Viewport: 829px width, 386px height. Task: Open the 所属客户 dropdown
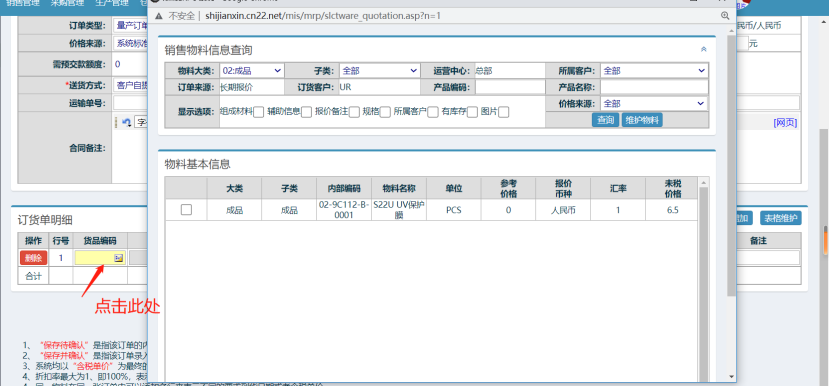pyautogui.click(x=654, y=70)
